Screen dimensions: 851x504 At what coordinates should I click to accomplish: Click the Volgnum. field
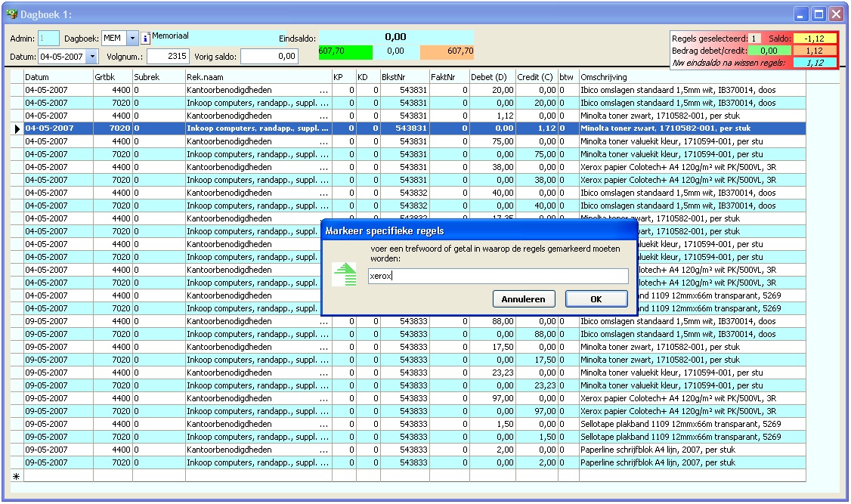click(x=168, y=56)
